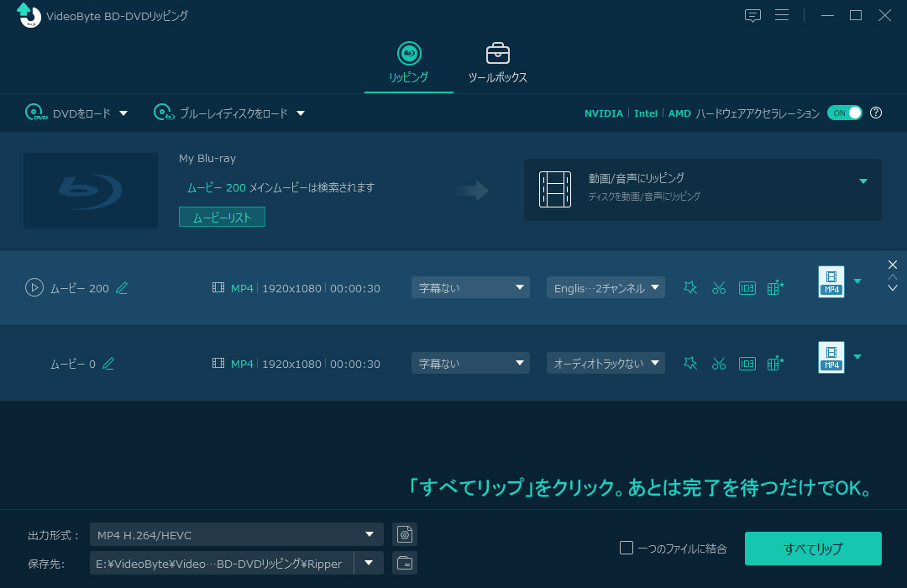Edit ID3 metadata for ムービー 200
907x588 pixels.
[747, 287]
